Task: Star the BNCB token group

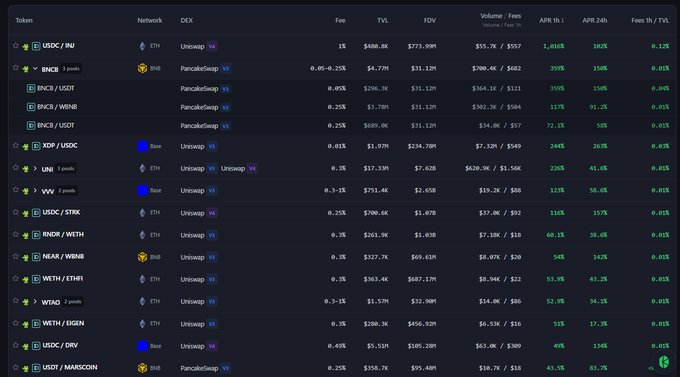Action: click(16, 68)
